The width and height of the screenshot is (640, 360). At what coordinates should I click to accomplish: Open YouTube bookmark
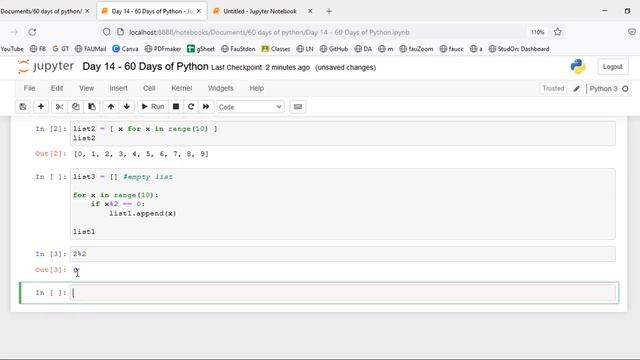click(12, 49)
